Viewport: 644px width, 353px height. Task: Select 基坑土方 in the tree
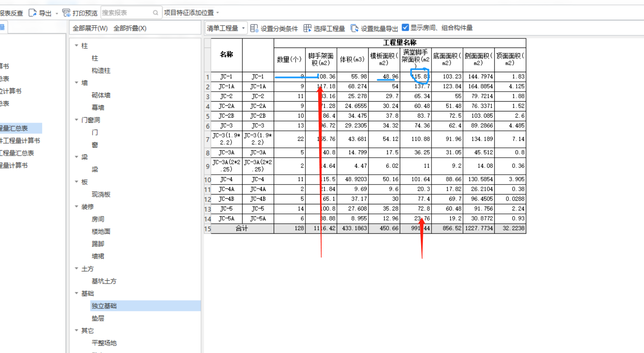pos(104,281)
